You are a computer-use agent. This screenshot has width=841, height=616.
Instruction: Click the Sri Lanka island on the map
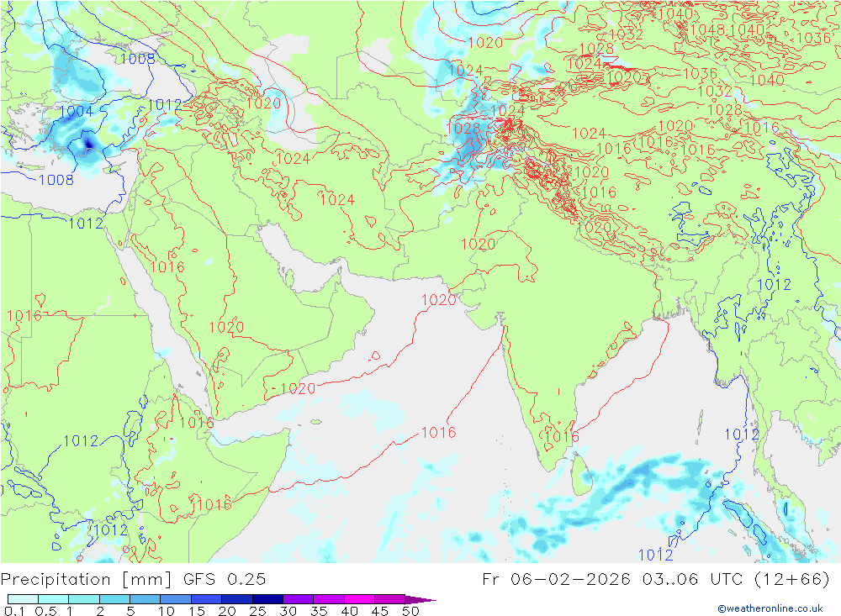click(581, 475)
